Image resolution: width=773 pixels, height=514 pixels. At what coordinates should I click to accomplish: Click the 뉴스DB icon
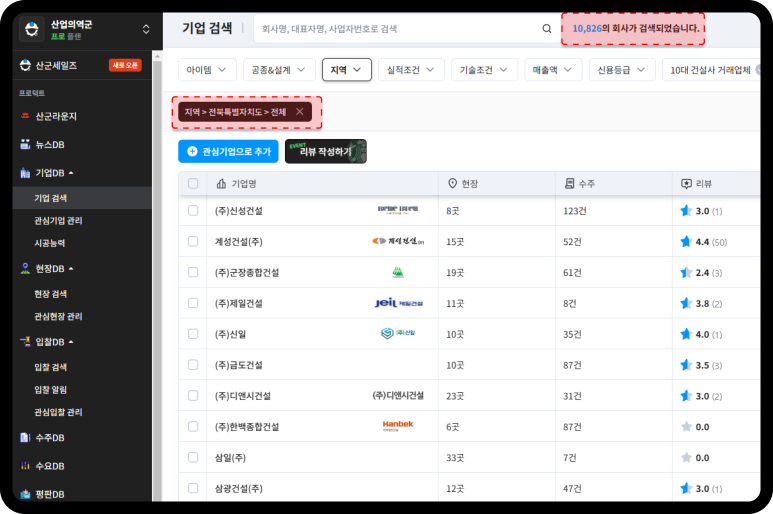click(25, 144)
